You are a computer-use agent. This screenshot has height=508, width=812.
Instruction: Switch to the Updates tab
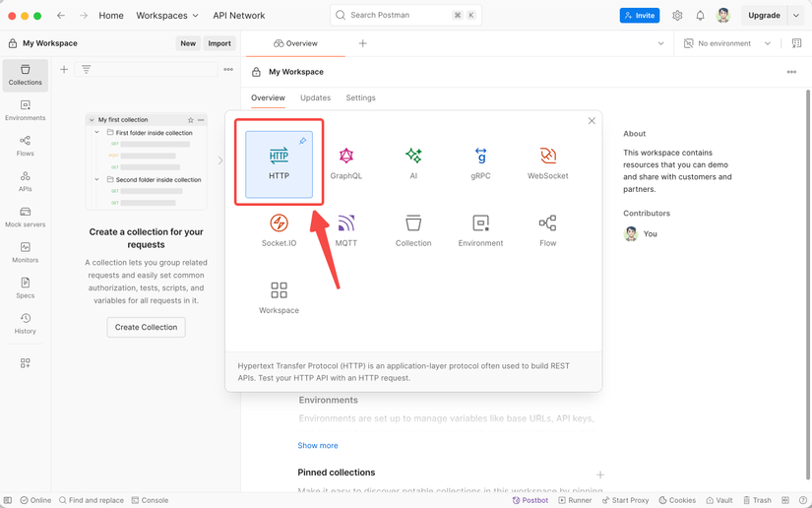315,97
